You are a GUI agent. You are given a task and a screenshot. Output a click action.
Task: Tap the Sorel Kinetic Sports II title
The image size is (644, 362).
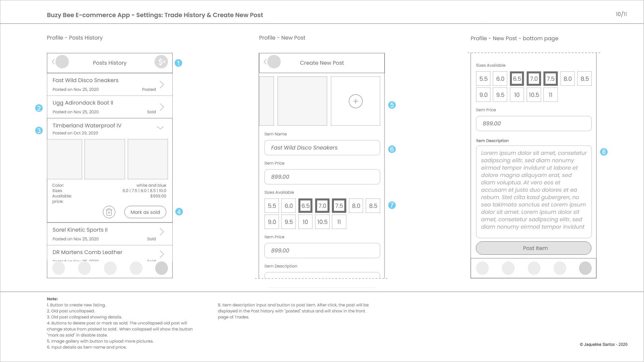pos(80,230)
